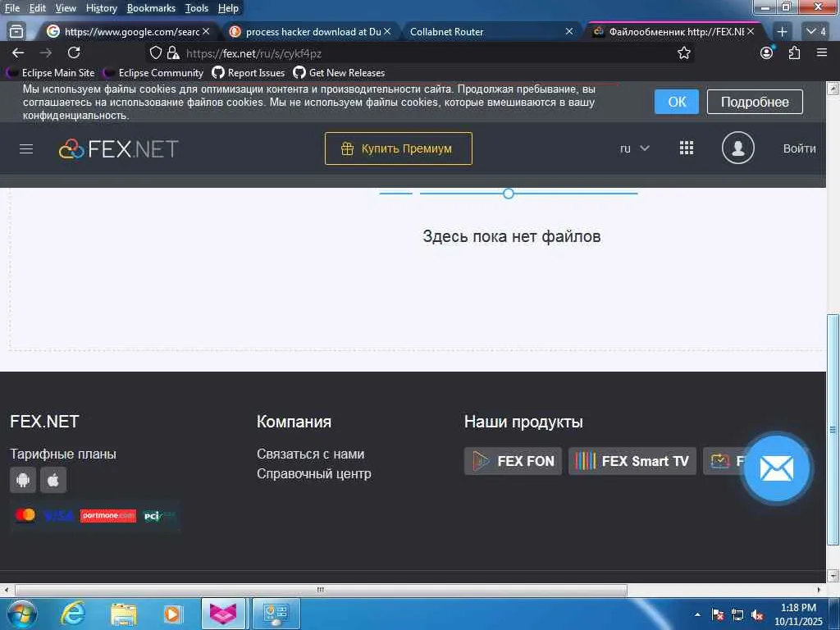Click the Mastercard payment logo

coord(25,515)
